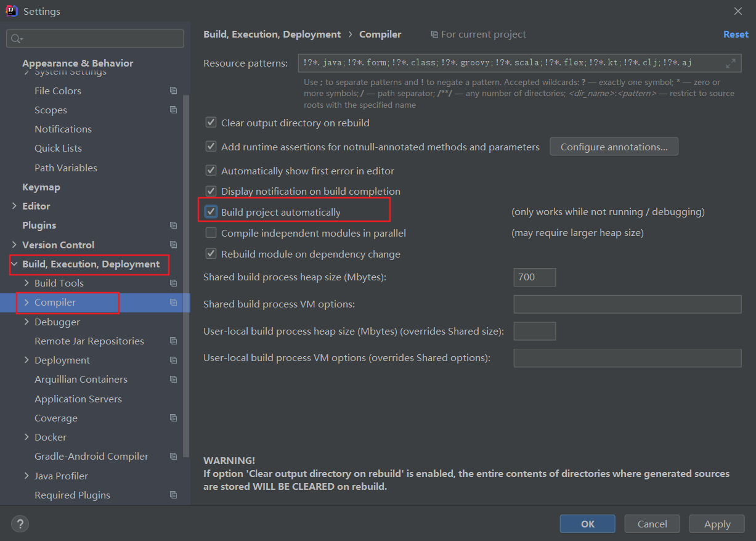This screenshot has height=541, width=756.
Task: Select Application Servers in settings tree
Action: [x=78, y=399]
